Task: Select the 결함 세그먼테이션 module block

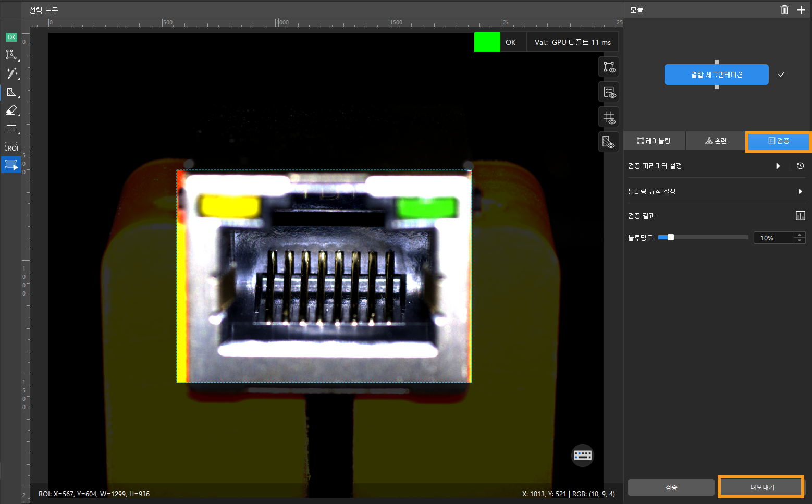Action: click(x=716, y=75)
